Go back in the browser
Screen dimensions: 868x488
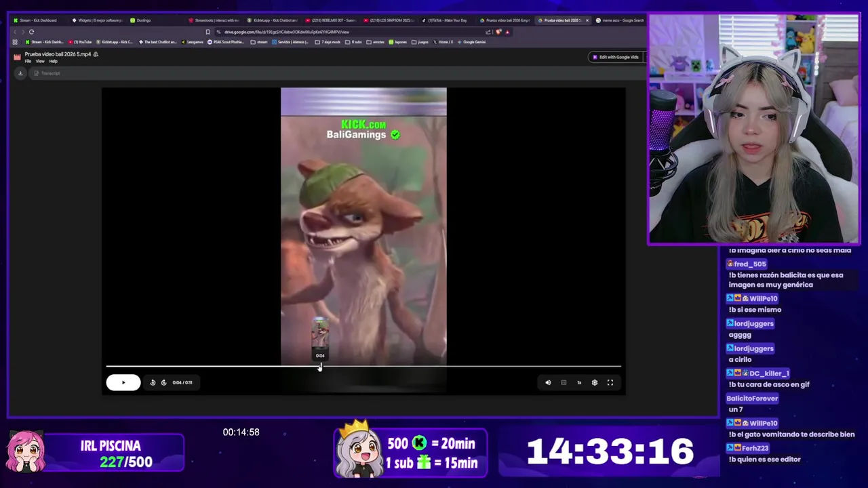pyautogui.click(x=15, y=32)
